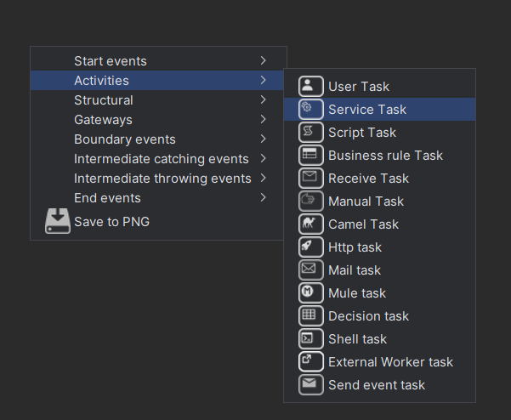The image size is (511, 420).
Task: Pick Send event task from the submenu
Action: (x=376, y=385)
